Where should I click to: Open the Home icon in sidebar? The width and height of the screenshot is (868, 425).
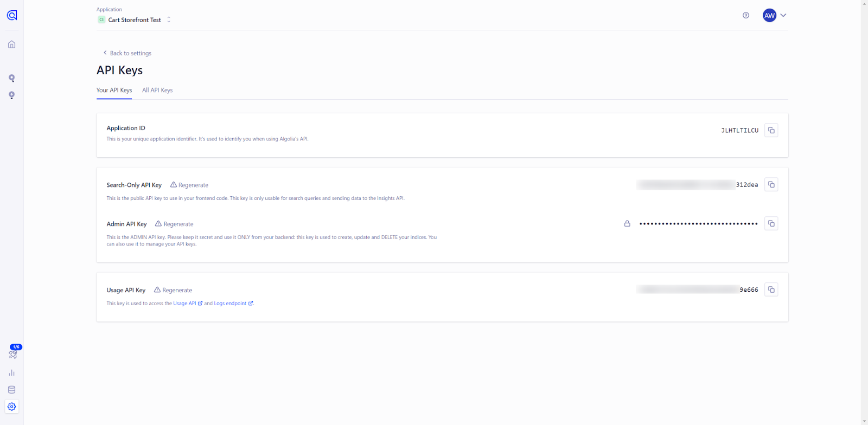tap(11, 44)
